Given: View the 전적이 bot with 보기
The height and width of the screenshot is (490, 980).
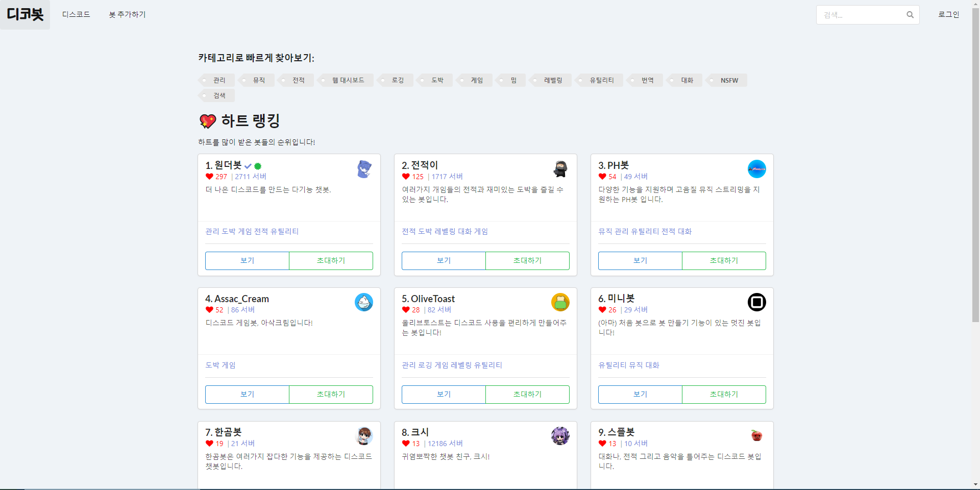Looking at the screenshot, I should coord(444,260).
